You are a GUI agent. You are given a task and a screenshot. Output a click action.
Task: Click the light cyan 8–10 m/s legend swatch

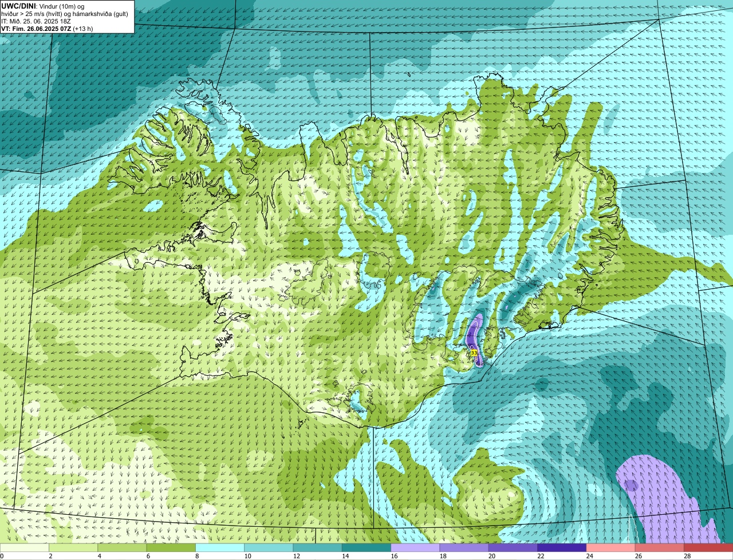[220, 547]
